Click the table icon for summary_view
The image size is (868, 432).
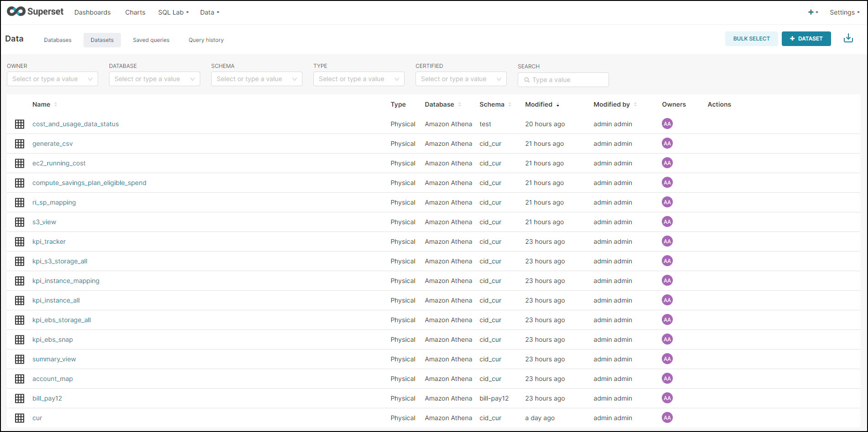(20, 359)
